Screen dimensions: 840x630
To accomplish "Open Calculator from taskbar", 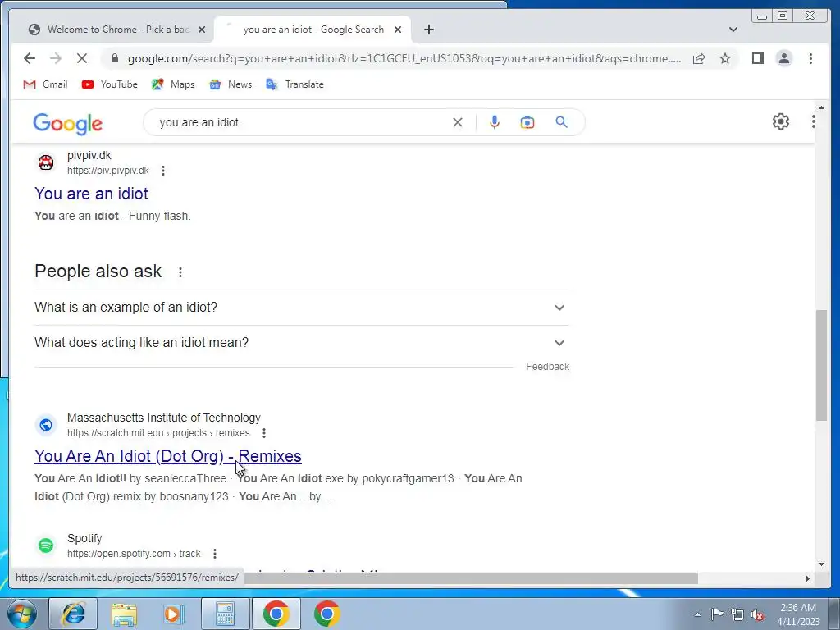I will [x=225, y=614].
